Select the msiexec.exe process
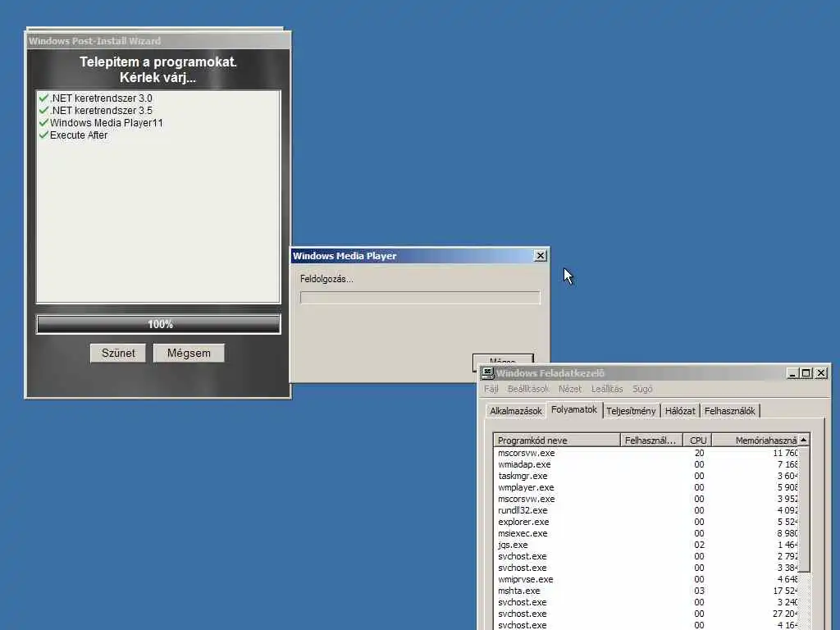The height and width of the screenshot is (630, 840). (x=646, y=533)
